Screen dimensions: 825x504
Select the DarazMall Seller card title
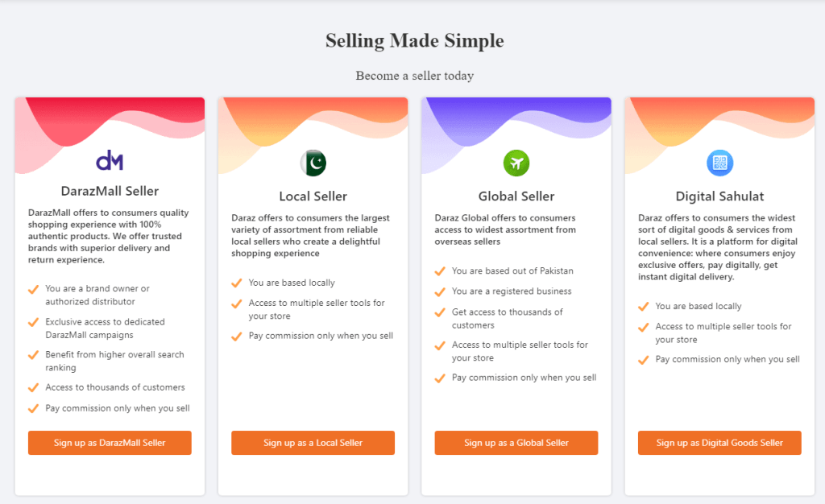pyautogui.click(x=110, y=192)
